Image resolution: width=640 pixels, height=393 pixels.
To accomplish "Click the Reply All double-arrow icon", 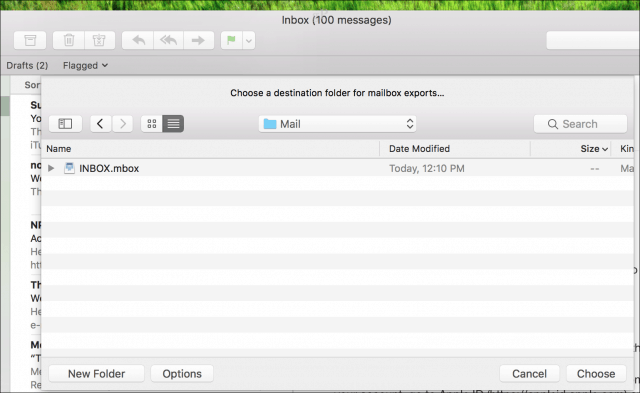I will 168,40.
